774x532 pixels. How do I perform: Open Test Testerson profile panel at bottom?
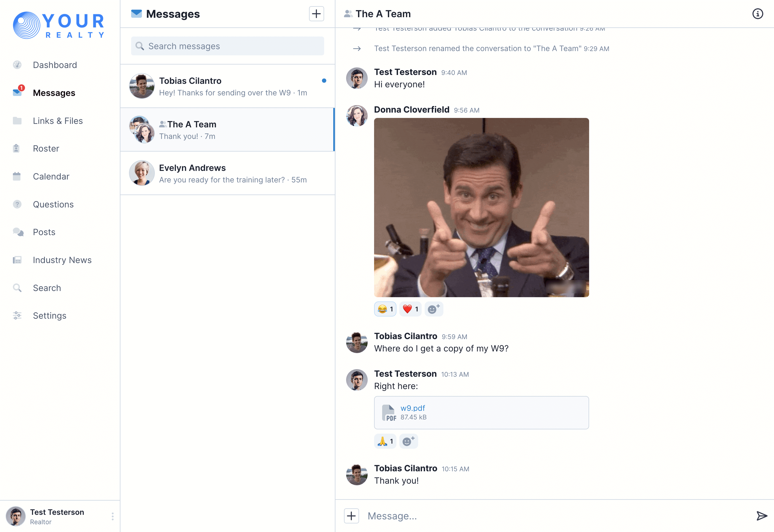point(57,516)
